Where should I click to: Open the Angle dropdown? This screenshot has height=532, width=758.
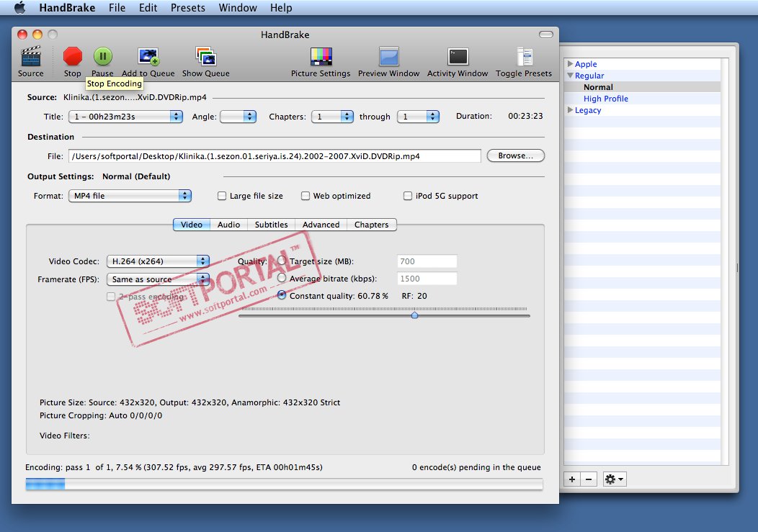pyautogui.click(x=238, y=117)
